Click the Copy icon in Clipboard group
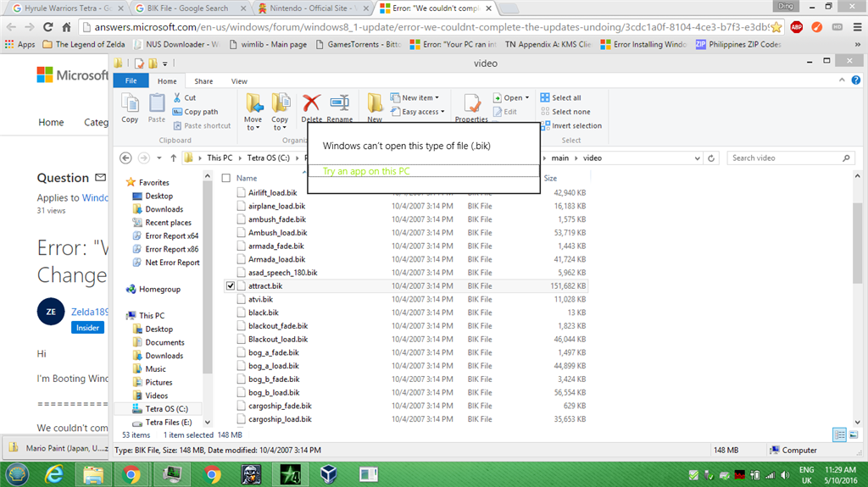Viewport: 868px width, 487px height. pos(130,108)
